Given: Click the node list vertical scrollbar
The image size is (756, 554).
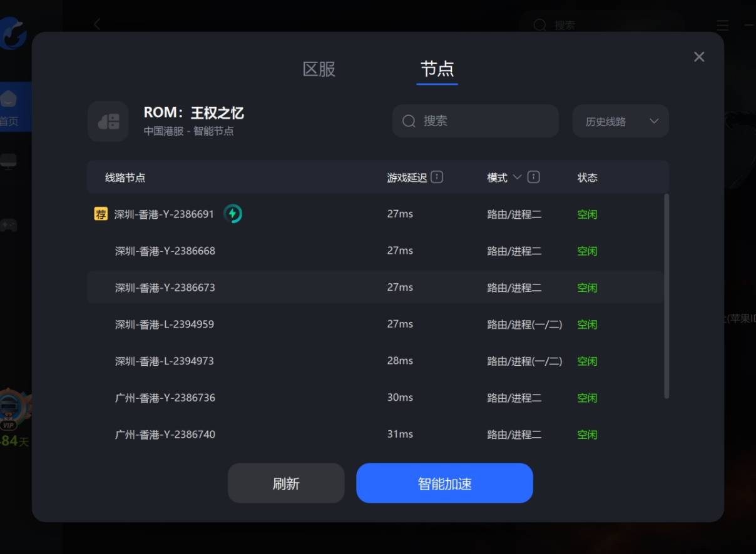Looking at the screenshot, I should click(x=666, y=295).
